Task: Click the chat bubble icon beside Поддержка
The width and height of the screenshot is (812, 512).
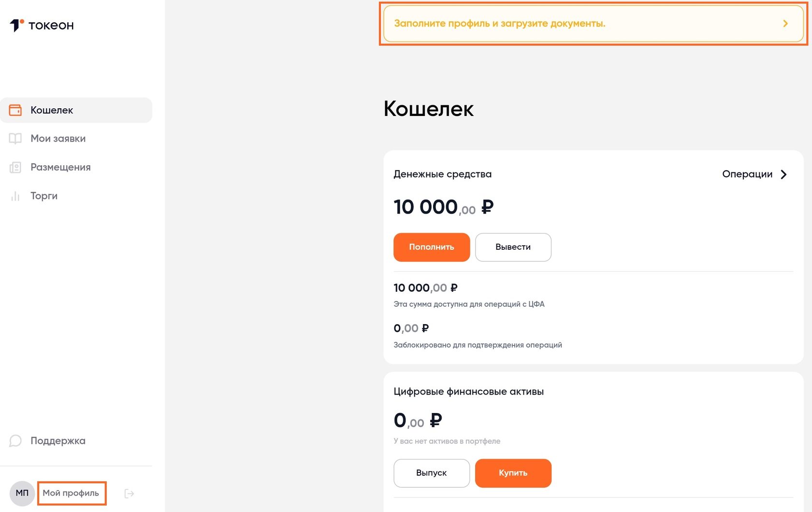Action: click(15, 441)
